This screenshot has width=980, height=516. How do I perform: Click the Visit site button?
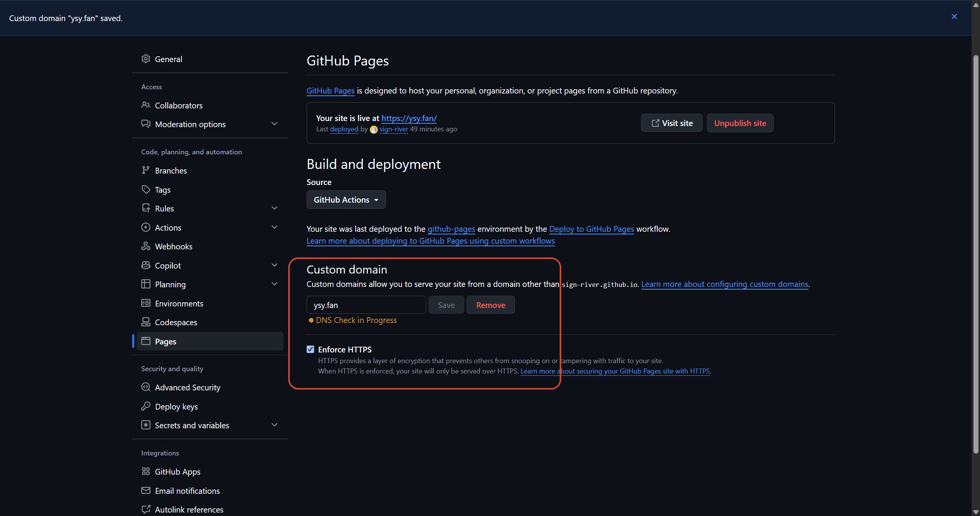pyautogui.click(x=672, y=123)
